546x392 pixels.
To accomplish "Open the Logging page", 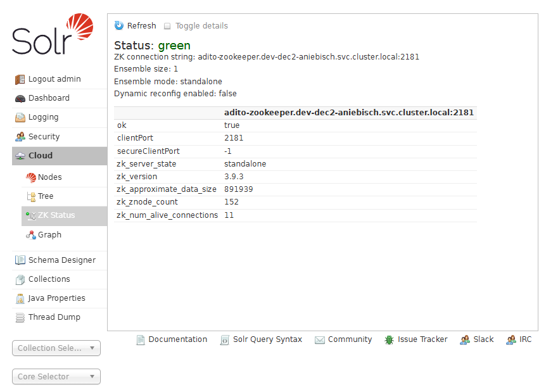I will [x=42, y=117].
